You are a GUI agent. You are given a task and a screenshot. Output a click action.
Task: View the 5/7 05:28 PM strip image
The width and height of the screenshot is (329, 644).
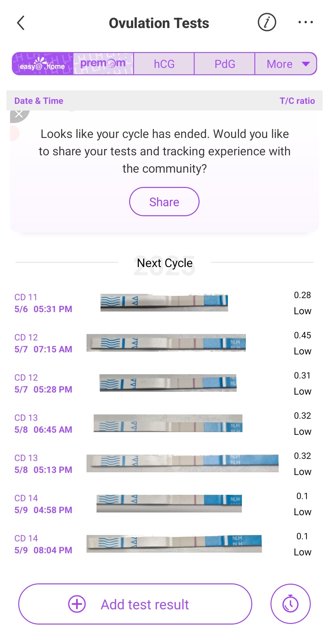(x=168, y=383)
